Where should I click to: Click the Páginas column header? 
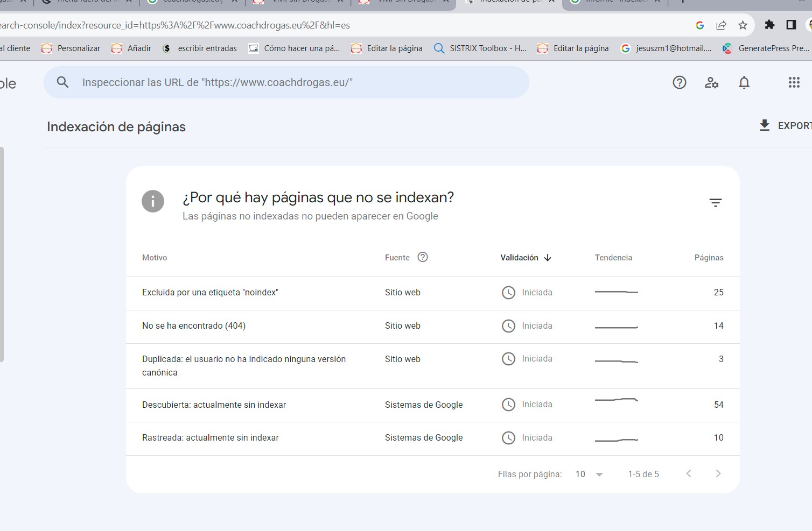tap(709, 258)
